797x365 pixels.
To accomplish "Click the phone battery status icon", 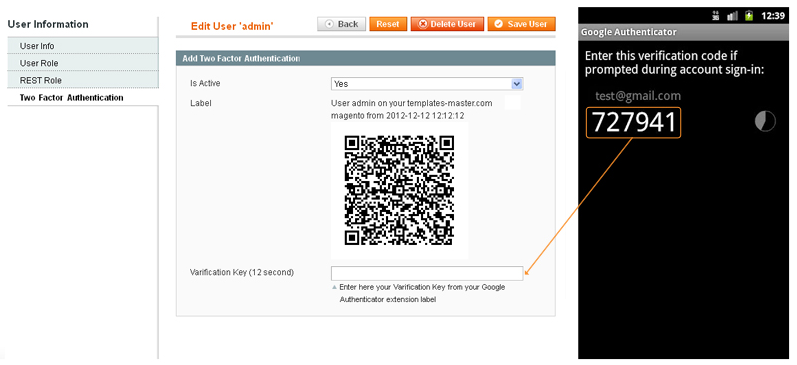I will (749, 16).
